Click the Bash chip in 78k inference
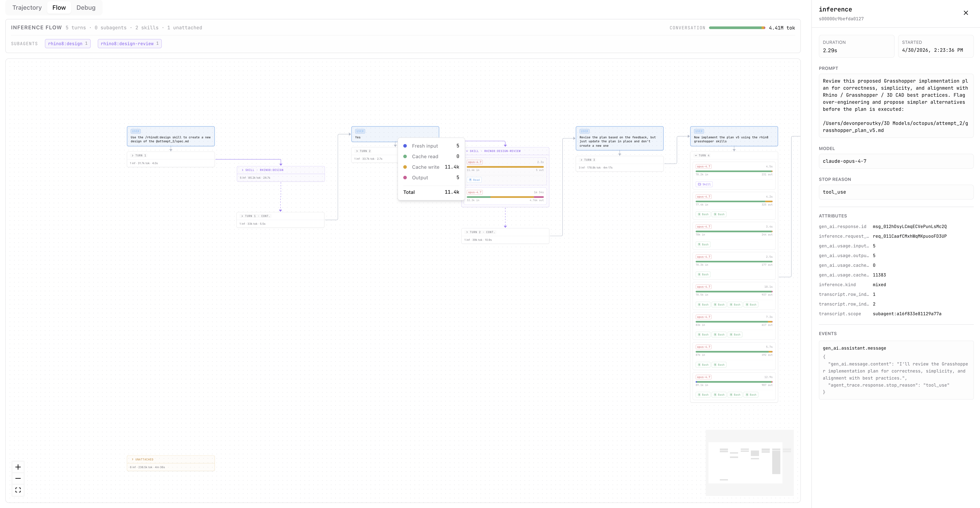The height and width of the screenshot is (508, 980). (x=703, y=245)
